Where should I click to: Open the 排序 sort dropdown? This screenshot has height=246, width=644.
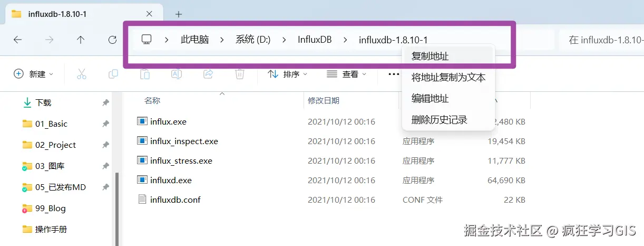[288, 74]
